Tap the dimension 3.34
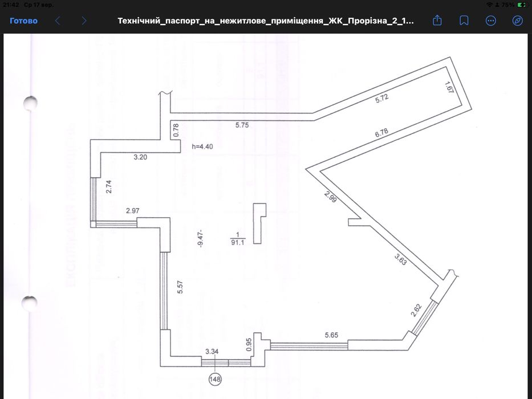 click(x=212, y=352)
